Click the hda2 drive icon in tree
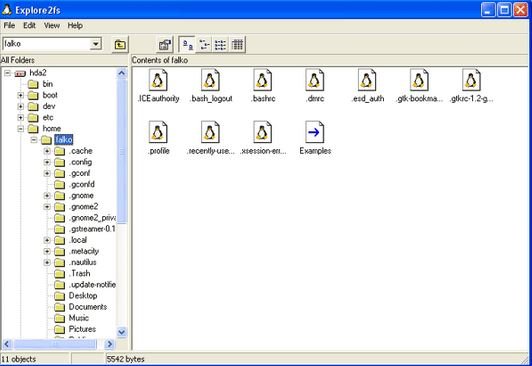Screen dimensions: 532x366 [20, 73]
